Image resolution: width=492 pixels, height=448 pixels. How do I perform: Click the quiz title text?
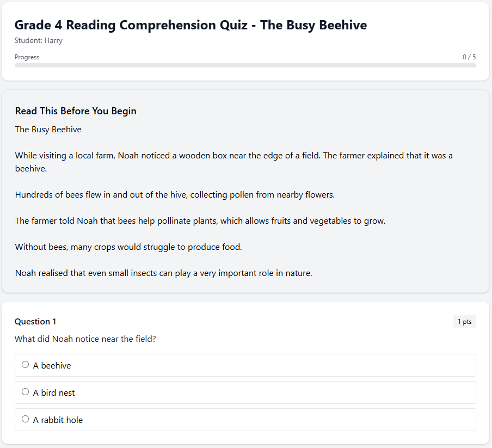pyautogui.click(x=190, y=25)
